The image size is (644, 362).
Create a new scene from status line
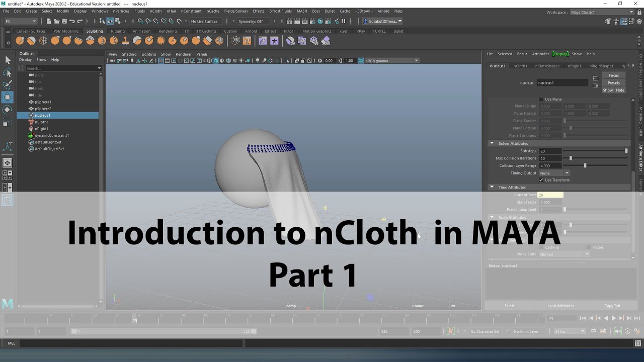(x=49, y=21)
